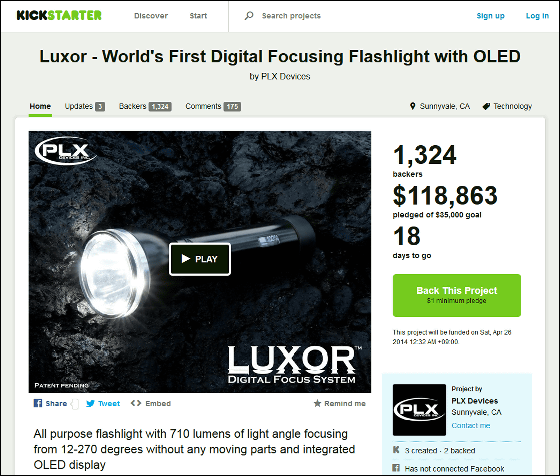Play the Luxor project video

200,259
